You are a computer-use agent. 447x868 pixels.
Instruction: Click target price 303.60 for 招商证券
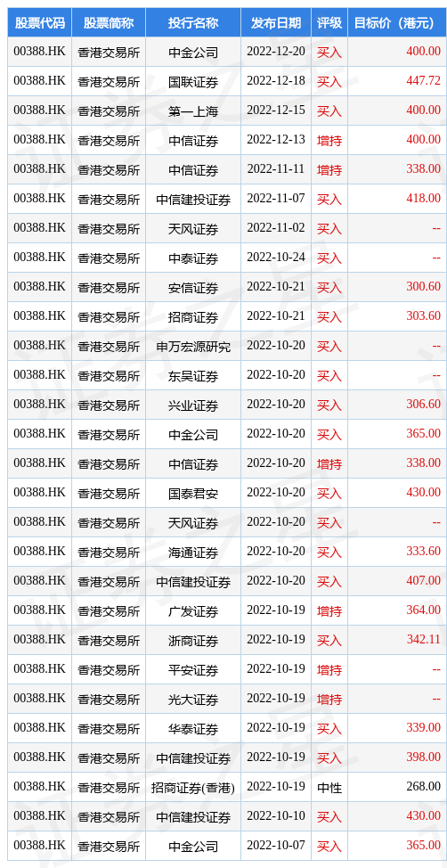tap(422, 315)
